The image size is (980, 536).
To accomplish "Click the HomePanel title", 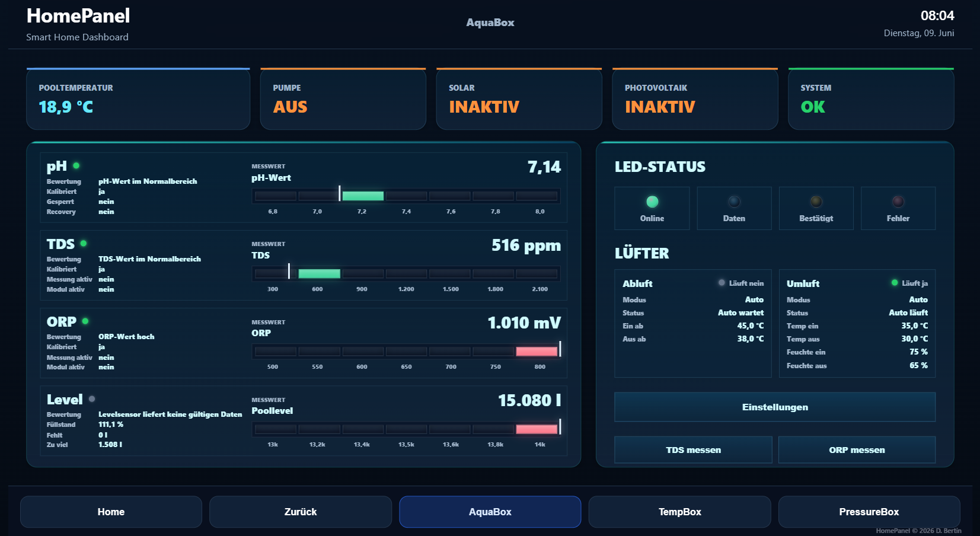I will coord(78,16).
